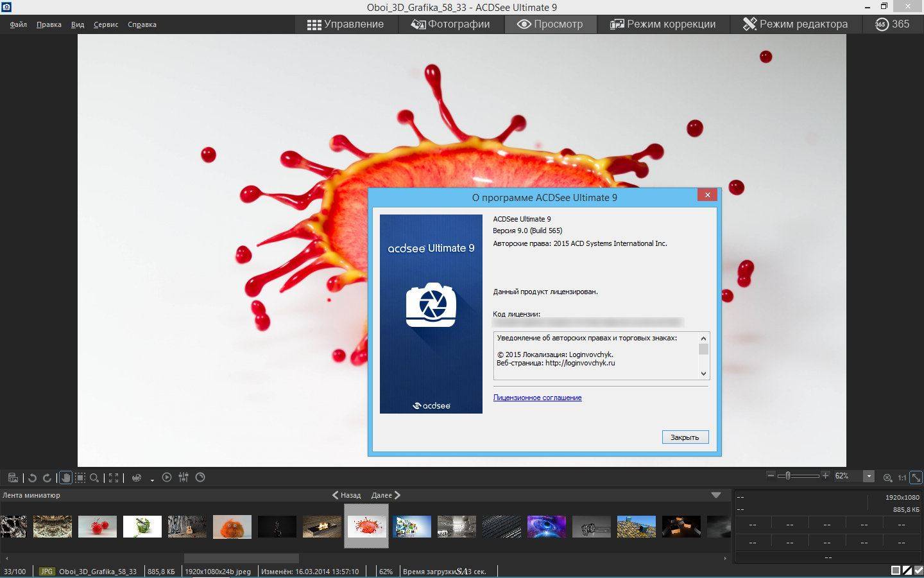Select the Просмотр mode tab
924x578 pixels.
pyautogui.click(x=550, y=24)
